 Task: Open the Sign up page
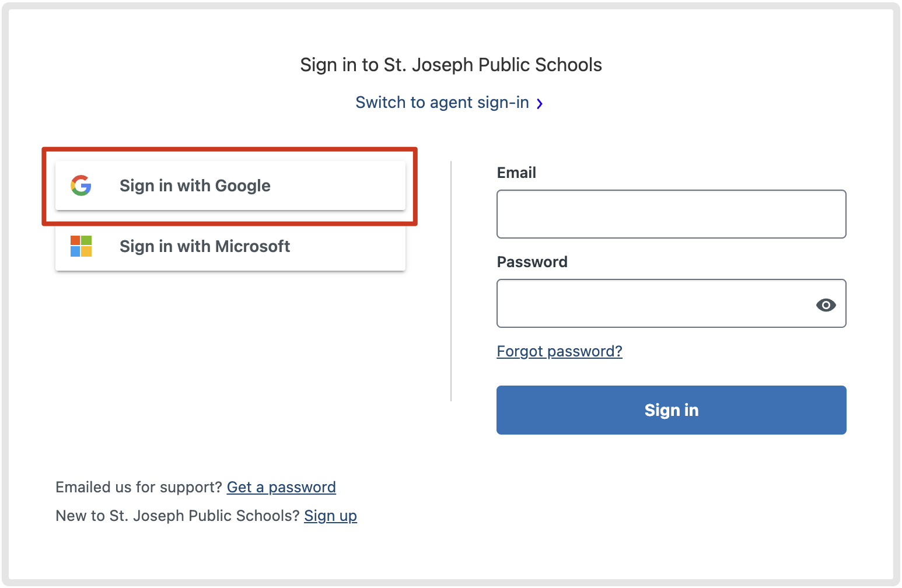[330, 516]
